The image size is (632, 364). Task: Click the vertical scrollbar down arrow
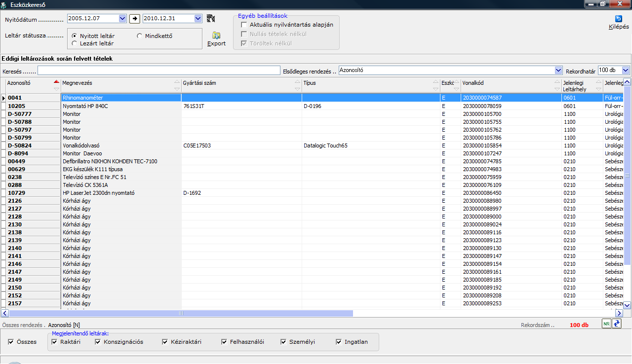tap(628, 305)
